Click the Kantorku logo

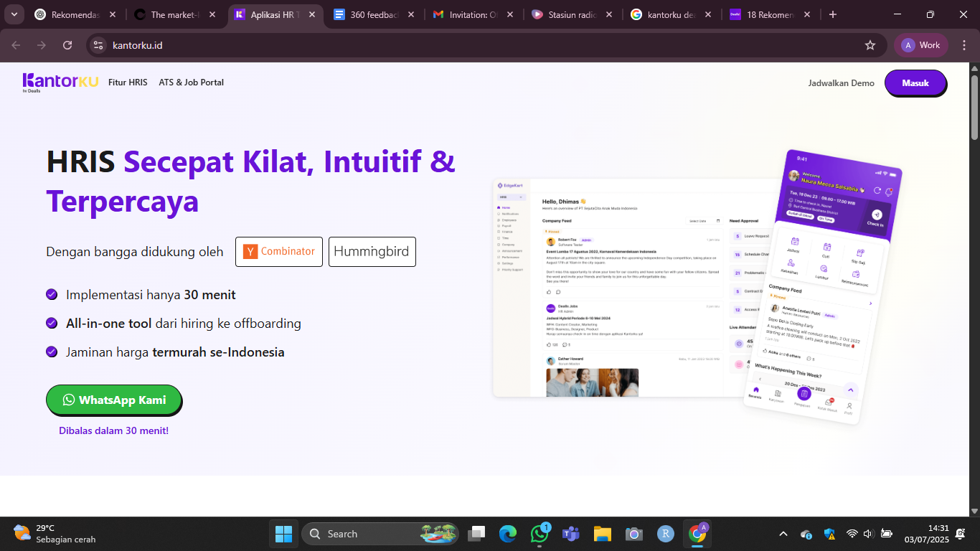click(60, 83)
